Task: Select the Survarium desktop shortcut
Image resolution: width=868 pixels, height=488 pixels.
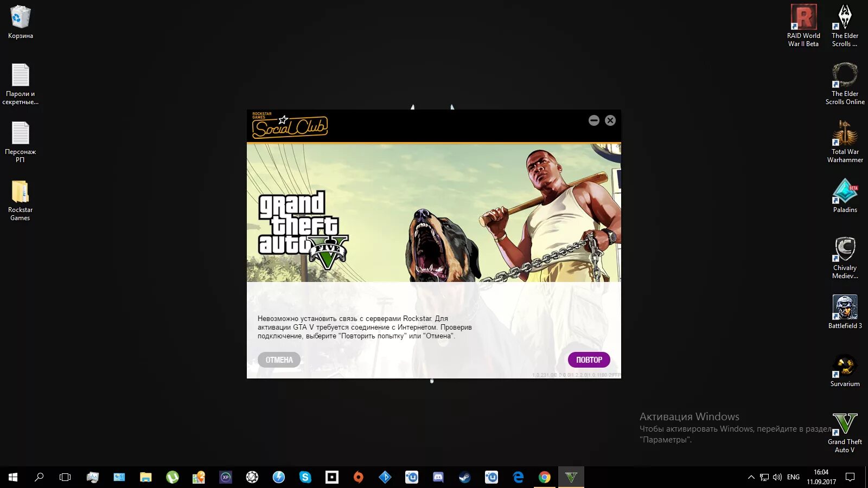Action: click(845, 370)
